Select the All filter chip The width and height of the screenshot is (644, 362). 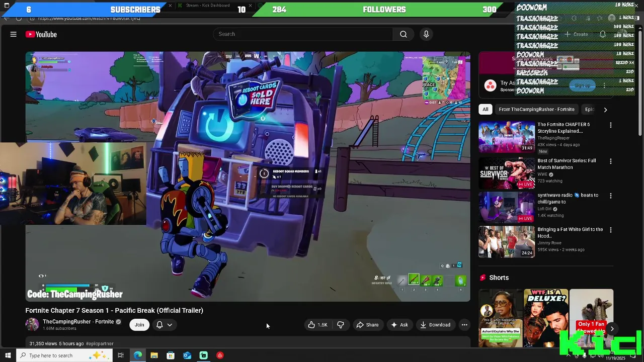[x=485, y=109]
